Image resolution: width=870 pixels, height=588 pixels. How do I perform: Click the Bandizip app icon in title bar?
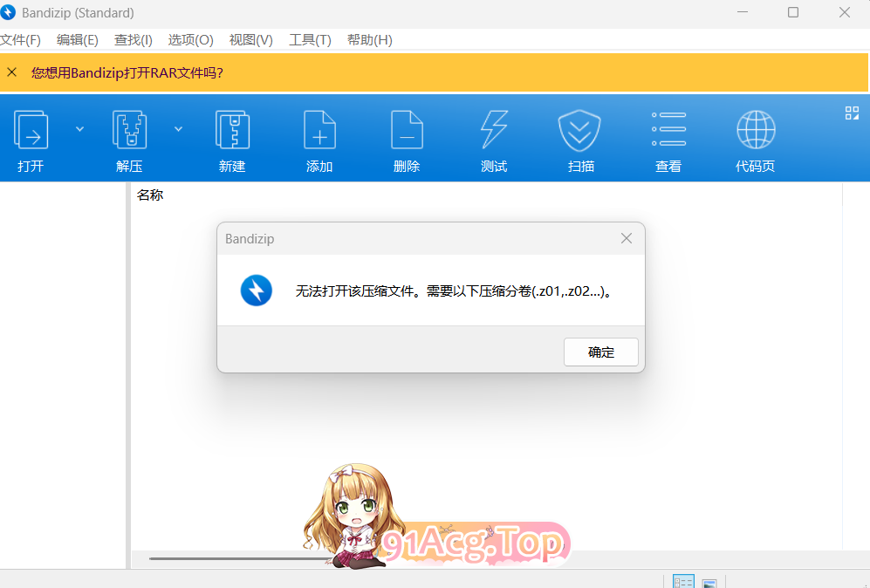(8, 12)
